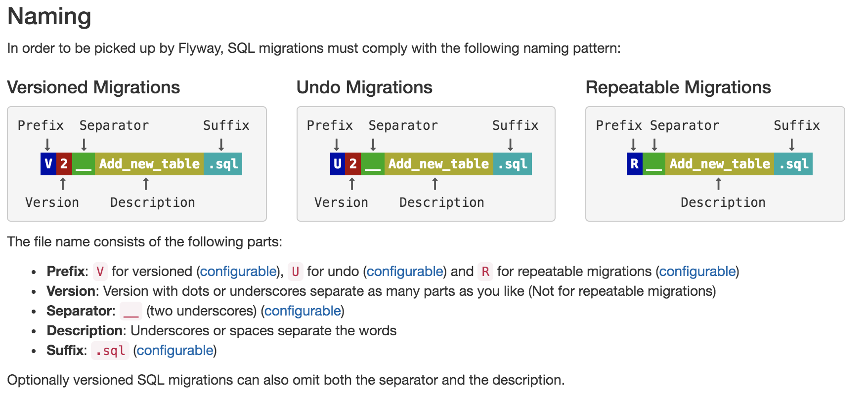Click the blue R prefix block
Viewport: 868px width, 396px height.
coord(634,164)
